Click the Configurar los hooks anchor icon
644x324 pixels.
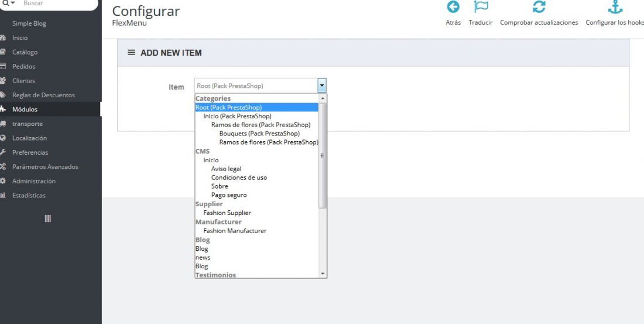[x=615, y=7]
